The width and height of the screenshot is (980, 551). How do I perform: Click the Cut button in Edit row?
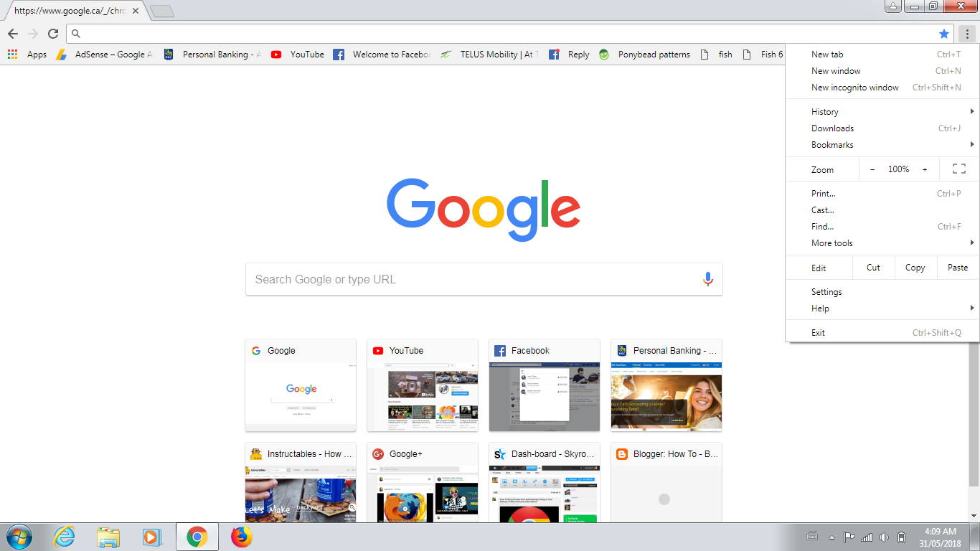(x=873, y=268)
